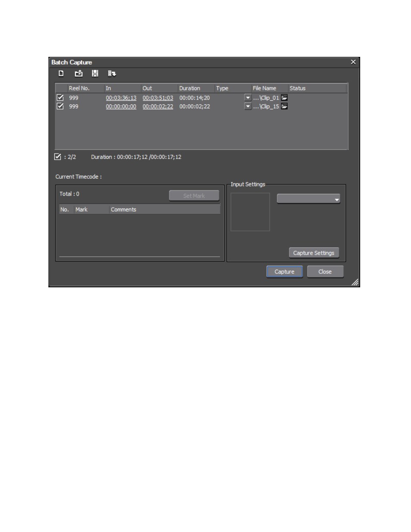Click the Add to batch list icon
The image size is (411, 532).
pyautogui.click(x=112, y=74)
